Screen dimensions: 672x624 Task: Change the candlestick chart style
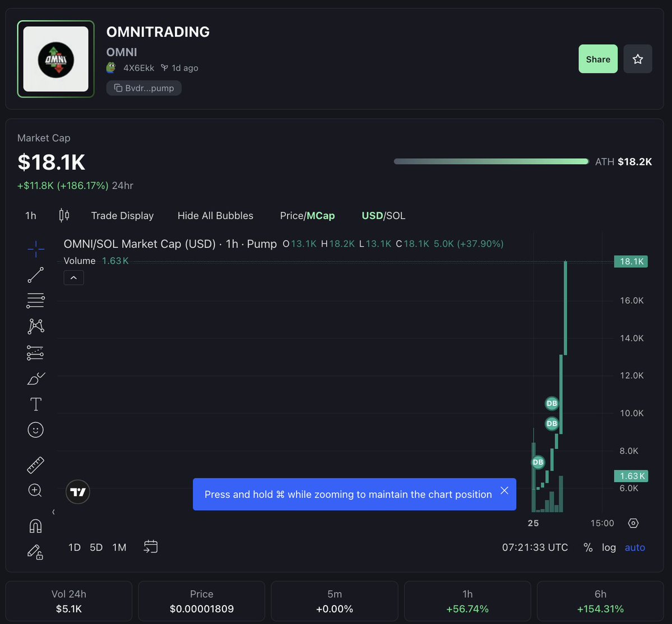64,215
